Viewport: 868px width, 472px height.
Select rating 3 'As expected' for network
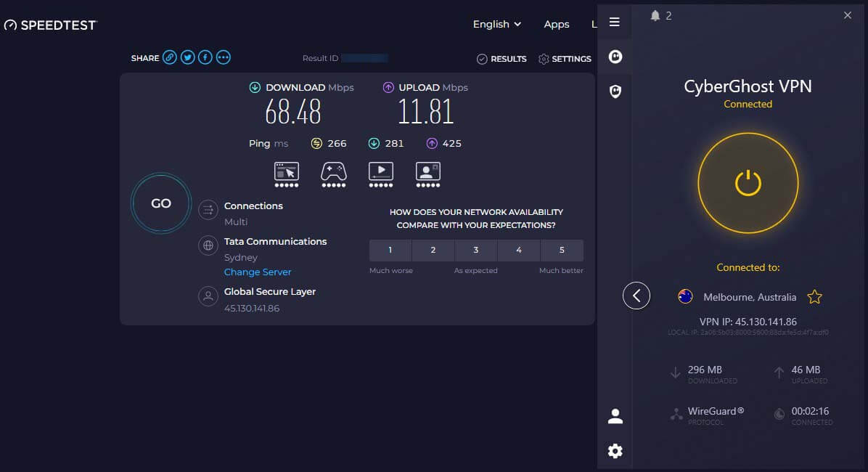pyautogui.click(x=476, y=249)
